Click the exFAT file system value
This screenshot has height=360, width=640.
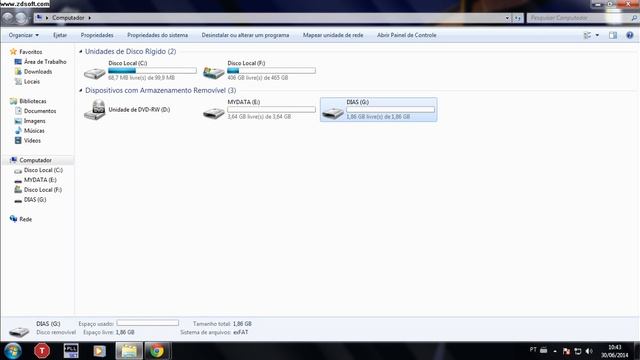click(x=241, y=332)
